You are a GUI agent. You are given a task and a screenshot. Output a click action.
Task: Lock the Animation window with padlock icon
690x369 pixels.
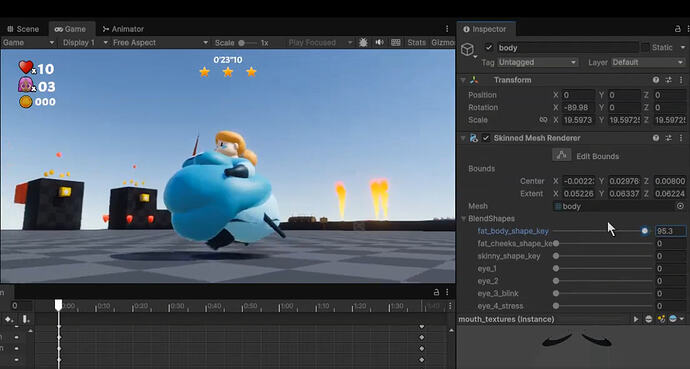(437, 292)
